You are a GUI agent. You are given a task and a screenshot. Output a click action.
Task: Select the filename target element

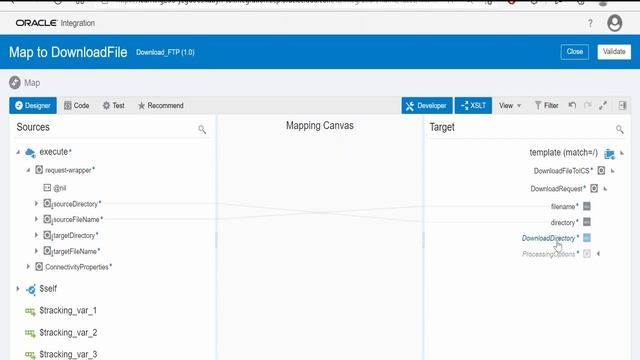coord(564,207)
